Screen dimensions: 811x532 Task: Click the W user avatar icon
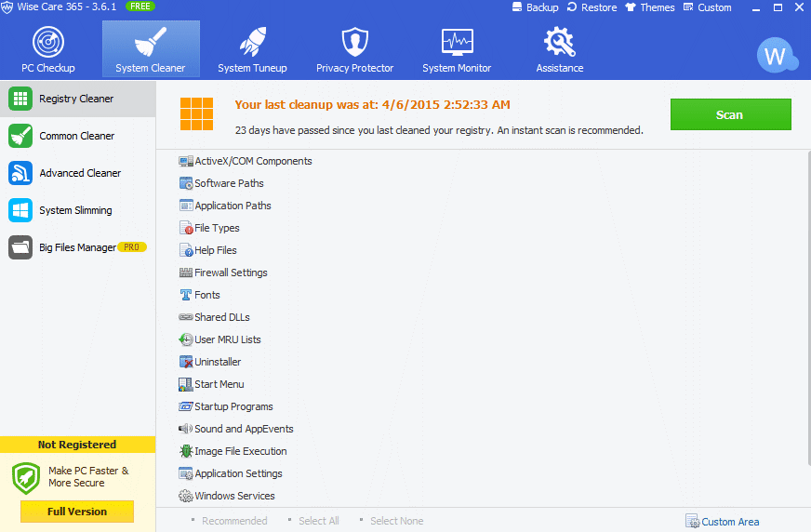(778, 55)
